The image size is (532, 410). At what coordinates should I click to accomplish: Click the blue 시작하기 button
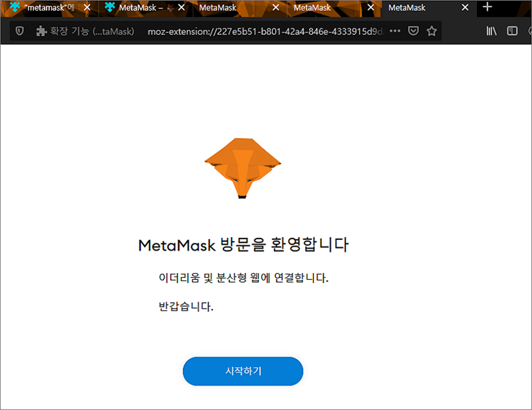pos(243,371)
